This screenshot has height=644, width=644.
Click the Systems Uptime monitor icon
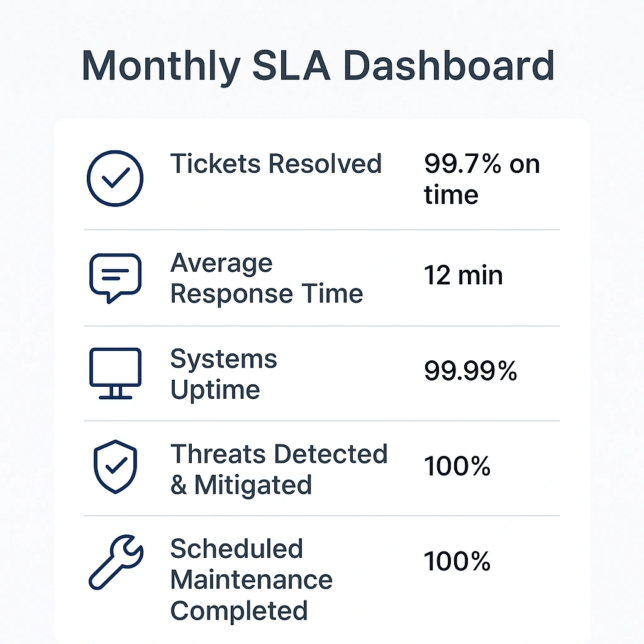[115, 373]
